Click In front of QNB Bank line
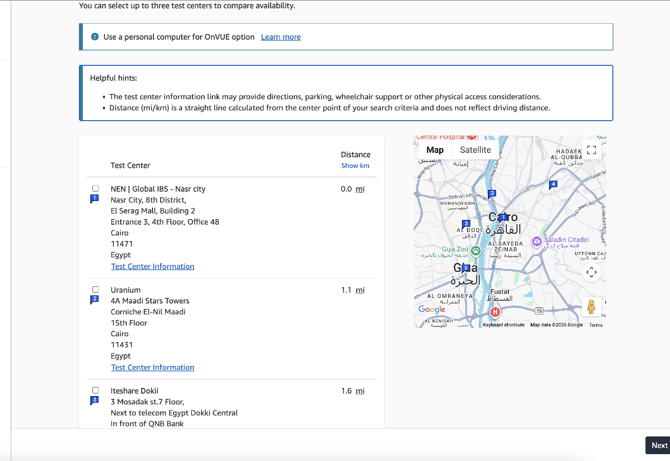670x461 pixels. click(x=147, y=424)
